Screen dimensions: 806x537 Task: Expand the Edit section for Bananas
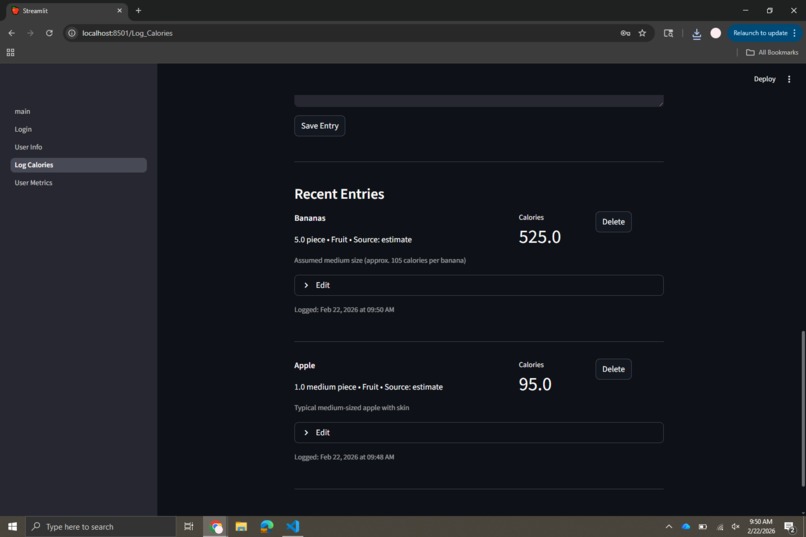[x=479, y=285]
